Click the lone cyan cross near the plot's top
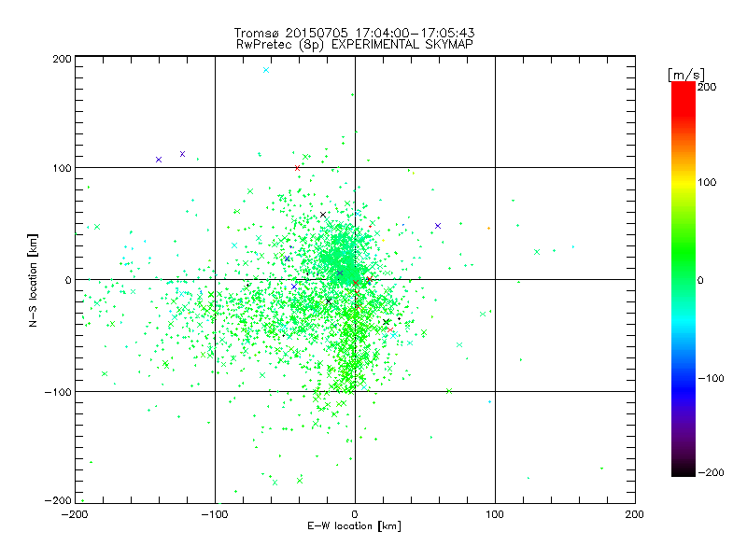Image resolution: width=747 pixels, height=560 pixels. pos(266,70)
